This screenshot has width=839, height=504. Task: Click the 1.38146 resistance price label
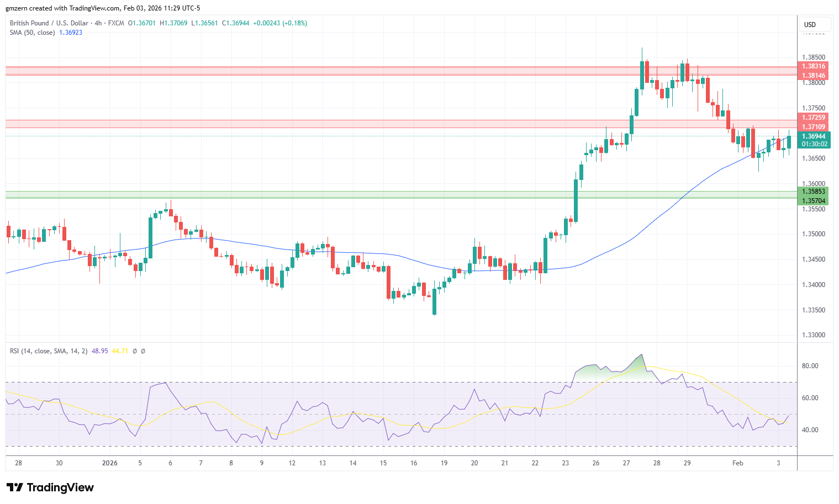point(814,76)
